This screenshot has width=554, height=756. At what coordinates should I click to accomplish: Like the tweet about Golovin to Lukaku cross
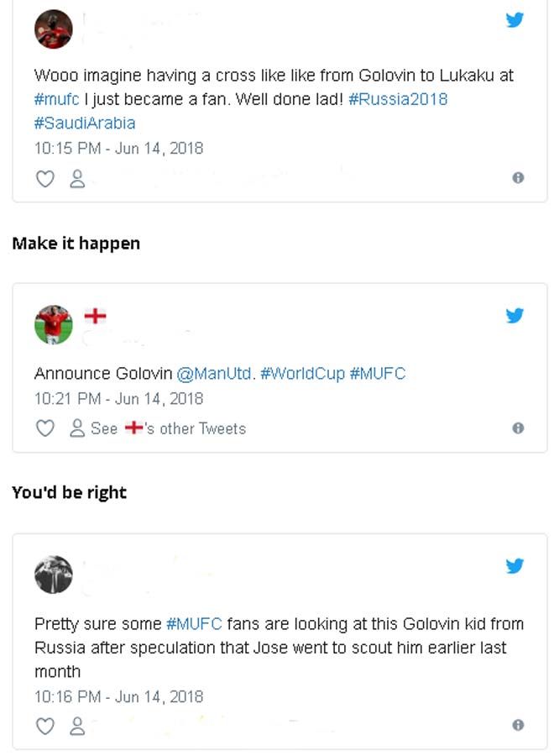pyautogui.click(x=44, y=178)
